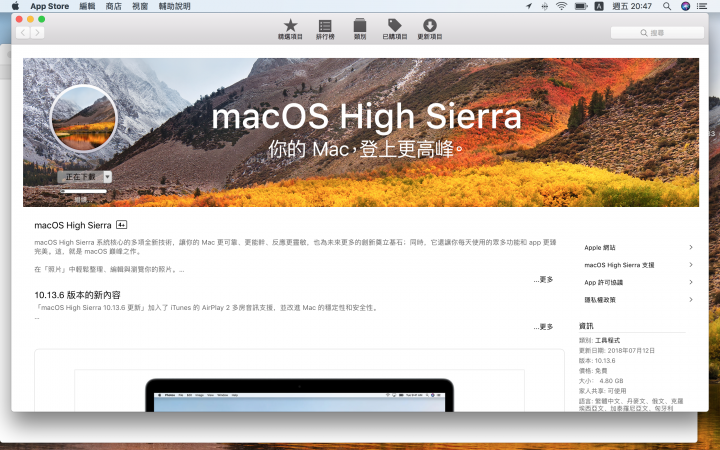Click the chevron next to 隱私權政策

(691, 300)
